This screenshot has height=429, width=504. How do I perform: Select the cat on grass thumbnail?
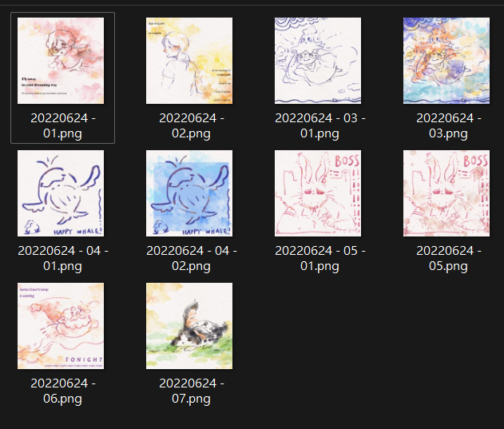coord(189,326)
